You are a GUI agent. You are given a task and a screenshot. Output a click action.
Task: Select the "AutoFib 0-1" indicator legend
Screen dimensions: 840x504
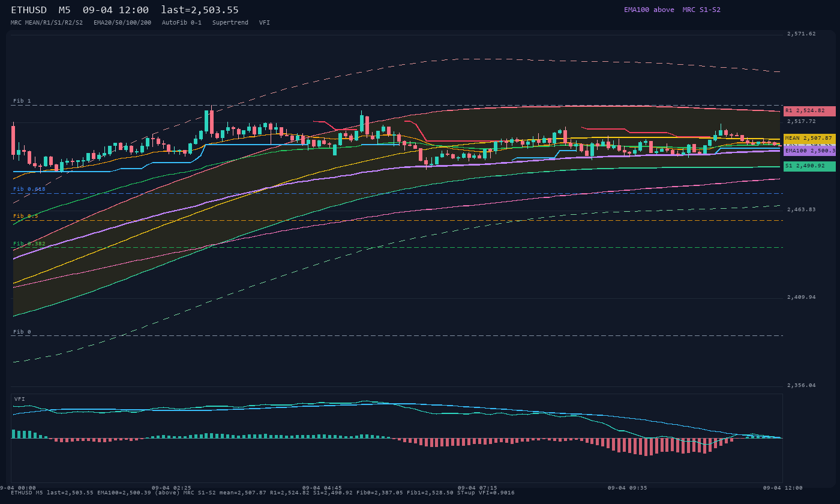tap(182, 22)
